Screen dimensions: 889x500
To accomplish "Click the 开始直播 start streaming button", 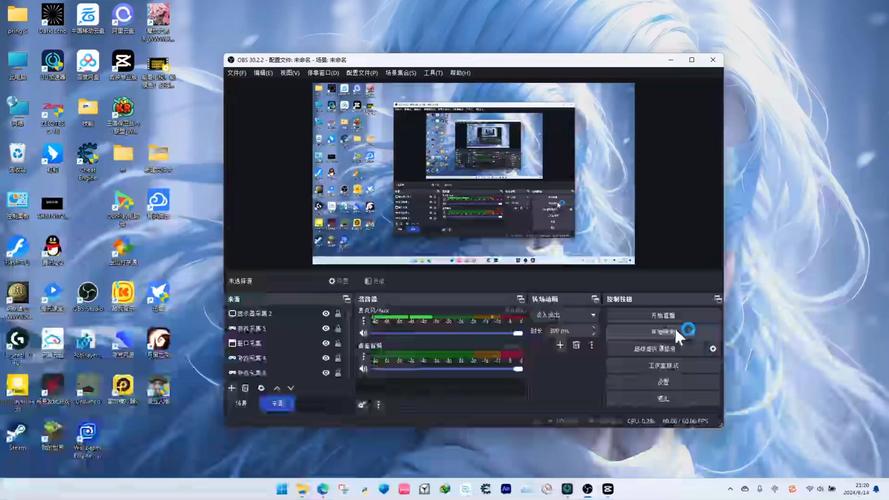I will (663, 315).
